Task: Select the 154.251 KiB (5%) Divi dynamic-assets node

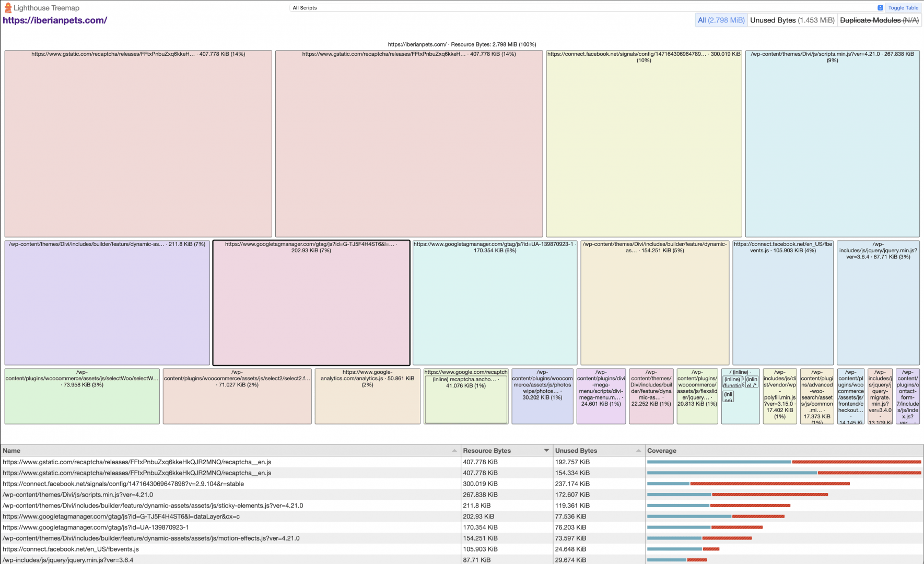Action: (655, 303)
